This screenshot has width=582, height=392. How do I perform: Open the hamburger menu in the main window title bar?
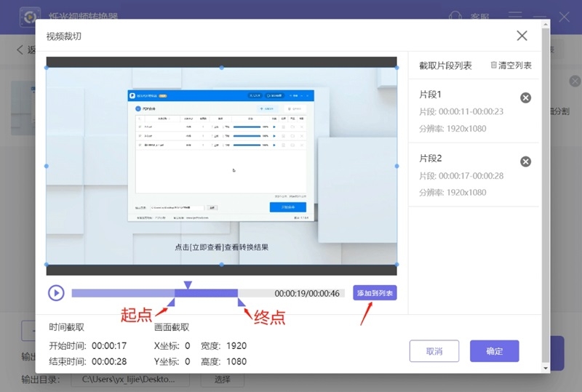(515, 15)
